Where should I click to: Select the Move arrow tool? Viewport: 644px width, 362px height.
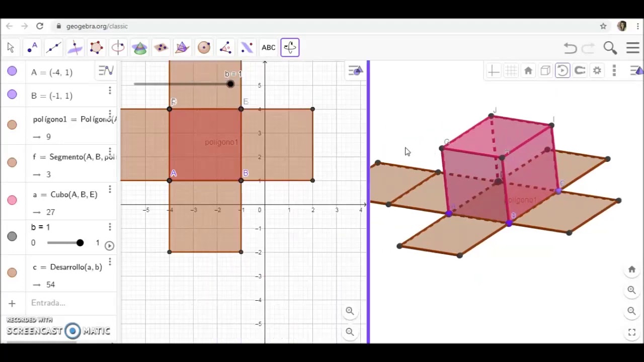[x=11, y=47]
